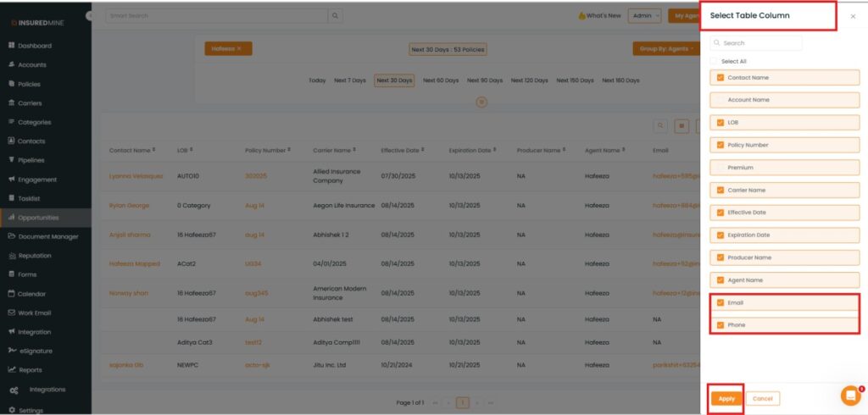Close the Select Table Column panel
868x415 pixels.
click(x=853, y=16)
